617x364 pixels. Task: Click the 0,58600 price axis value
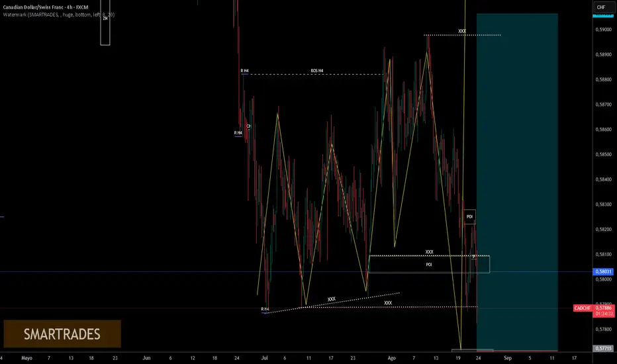click(x=603, y=130)
